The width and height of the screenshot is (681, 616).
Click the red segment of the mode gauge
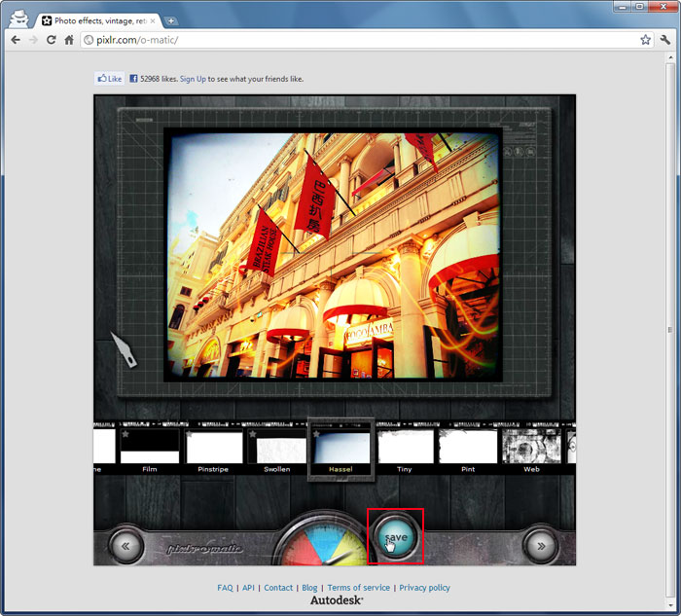[x=301, y=548]
